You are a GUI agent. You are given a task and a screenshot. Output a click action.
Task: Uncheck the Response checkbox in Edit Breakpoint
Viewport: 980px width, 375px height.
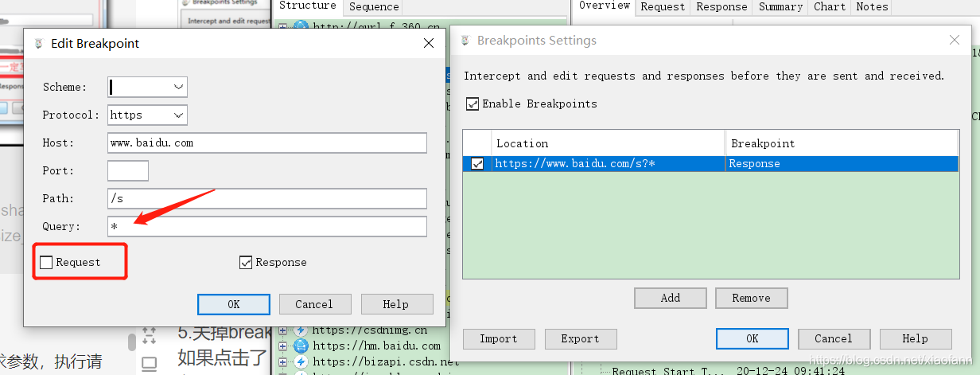coord(246,263)
